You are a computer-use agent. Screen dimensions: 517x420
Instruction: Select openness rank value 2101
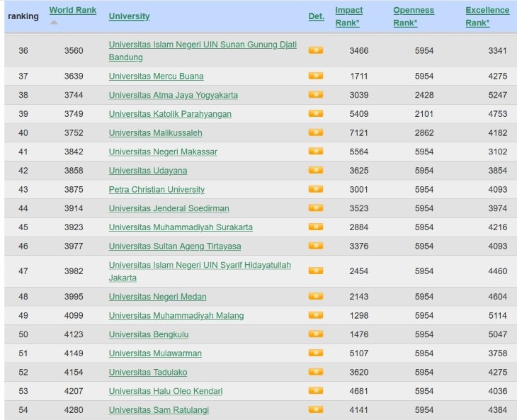pos(424,114)
